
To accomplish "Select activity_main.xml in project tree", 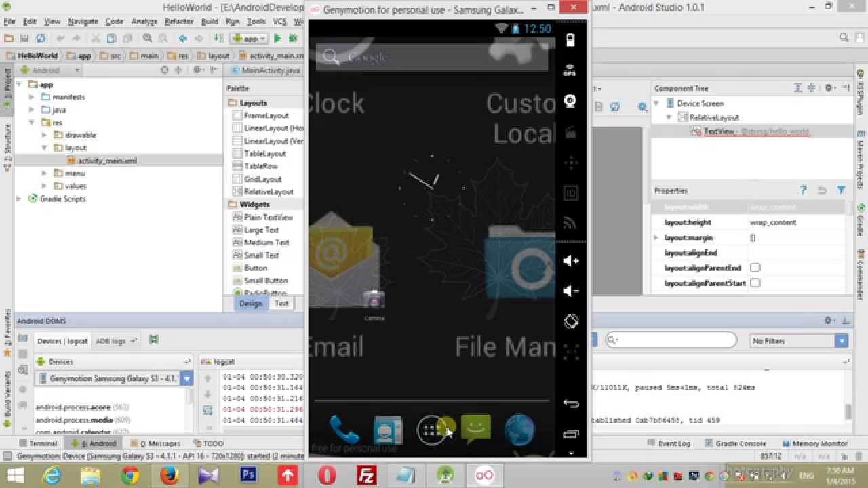I will tap(107, 161).
